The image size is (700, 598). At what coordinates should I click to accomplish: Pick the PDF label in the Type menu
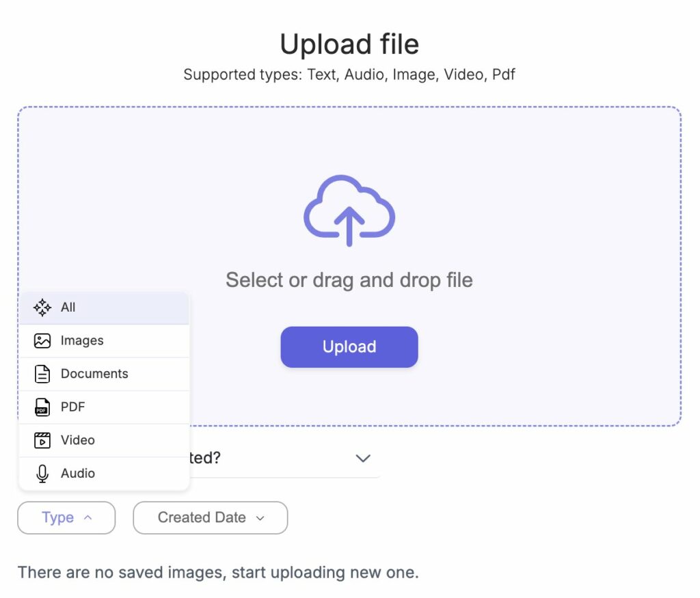(x=73, y=407)
